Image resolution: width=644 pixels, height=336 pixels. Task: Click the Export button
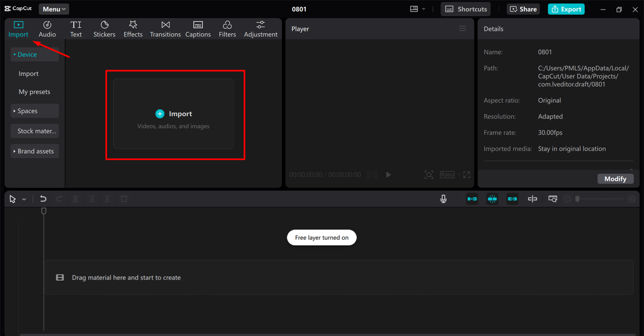point(566,9)
